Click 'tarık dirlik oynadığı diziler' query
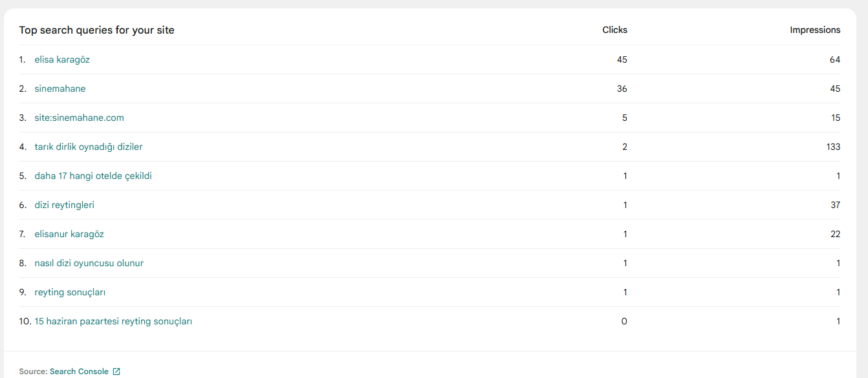 click(89, 147)
